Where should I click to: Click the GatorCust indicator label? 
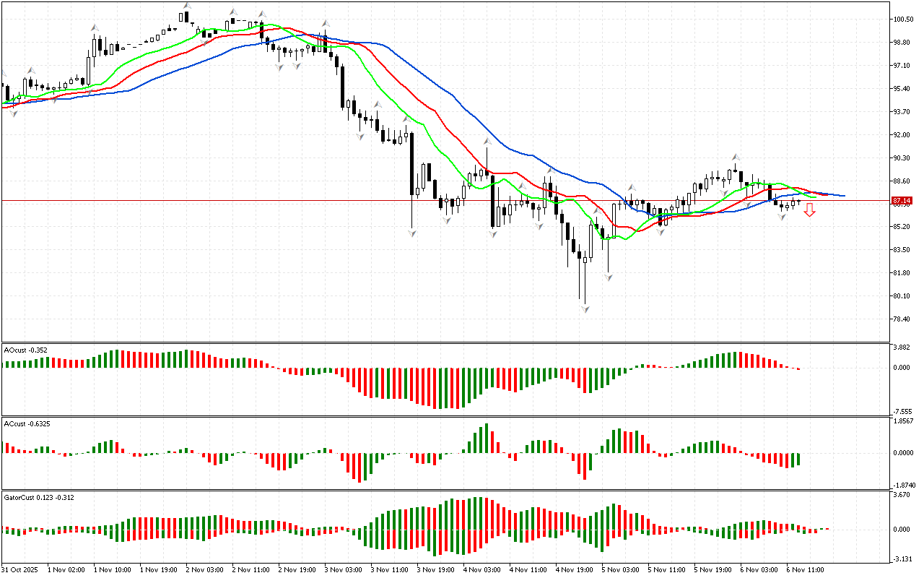[x=38, y=498]
